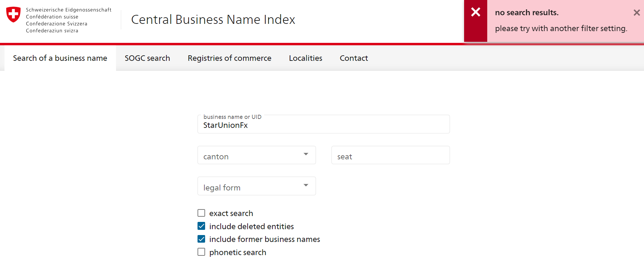Switch to Registries of commerce tab
The width and height of the screenshot is (644, 262).
229,58
